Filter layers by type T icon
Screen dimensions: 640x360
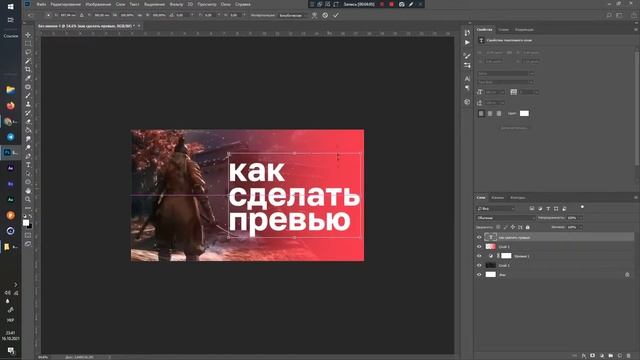(548, 209)
